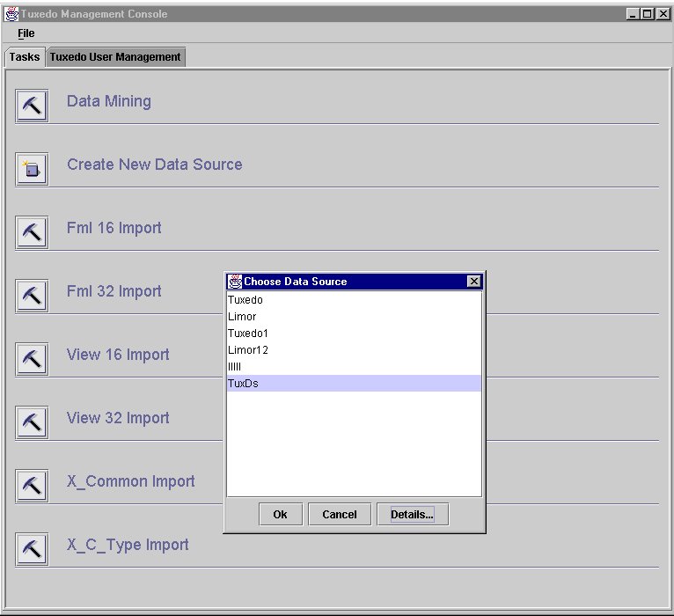Click the View 32 Import hammer icon

click(x=32, y=422)
